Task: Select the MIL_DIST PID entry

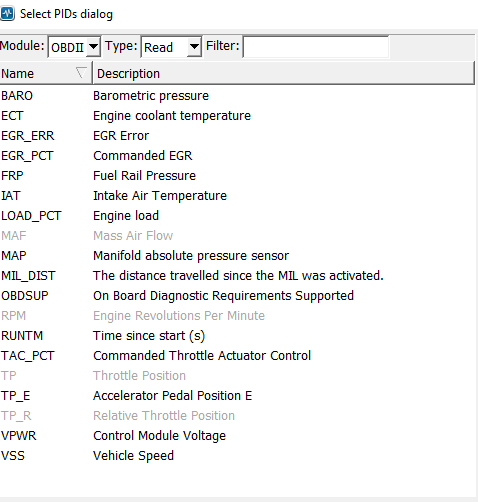Action: pos(237,276)
